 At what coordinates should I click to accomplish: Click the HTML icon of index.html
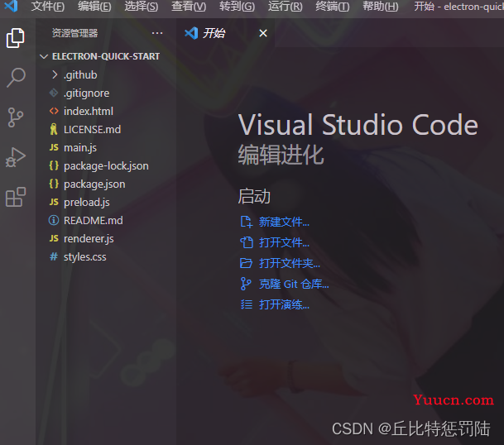pyautogui.click(x=54, y=111)
